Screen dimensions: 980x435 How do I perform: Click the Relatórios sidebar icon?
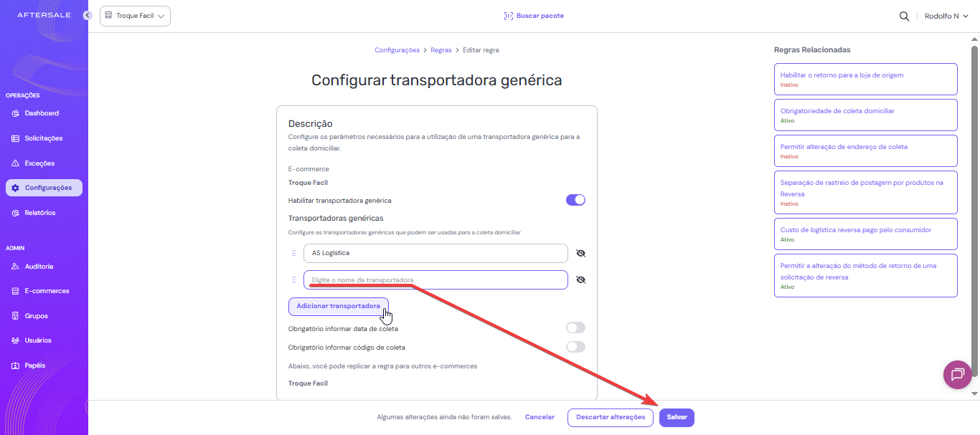(x=16, y=213)
